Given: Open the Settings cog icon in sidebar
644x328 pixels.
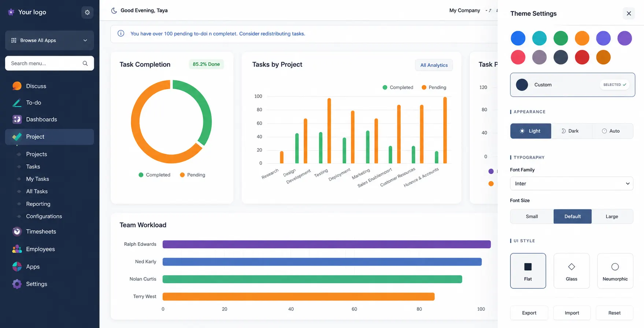Looking at the screenshot, I should [x=17, y=284].
